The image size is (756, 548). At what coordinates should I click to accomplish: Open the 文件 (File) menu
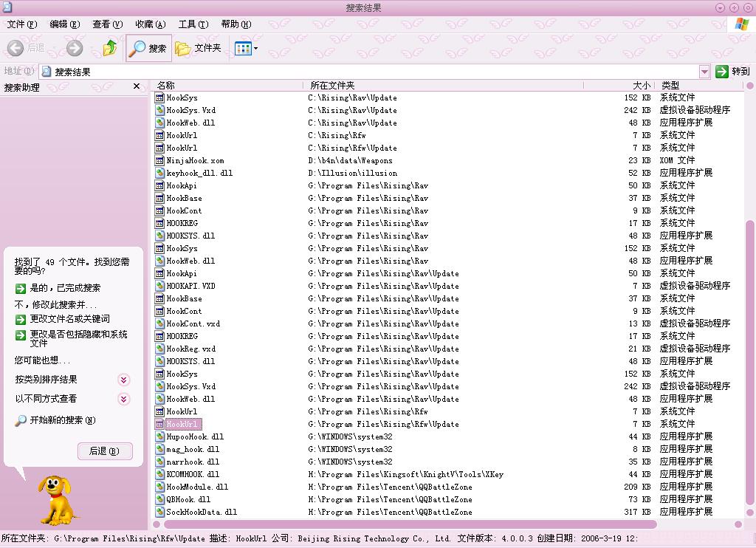tap(21, 24)
